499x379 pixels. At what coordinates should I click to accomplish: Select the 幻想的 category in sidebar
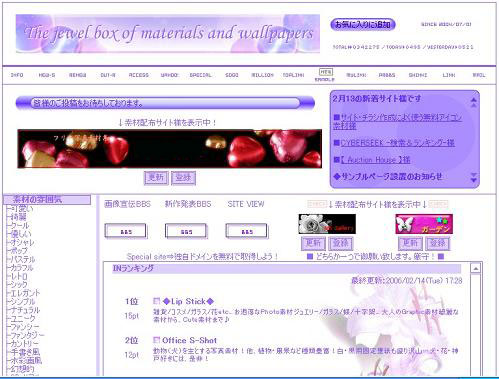click(x=22, y=369)
